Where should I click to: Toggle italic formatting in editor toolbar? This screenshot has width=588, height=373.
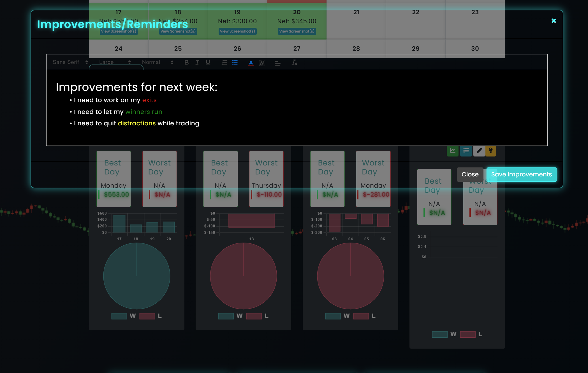(x=197, y=62)
